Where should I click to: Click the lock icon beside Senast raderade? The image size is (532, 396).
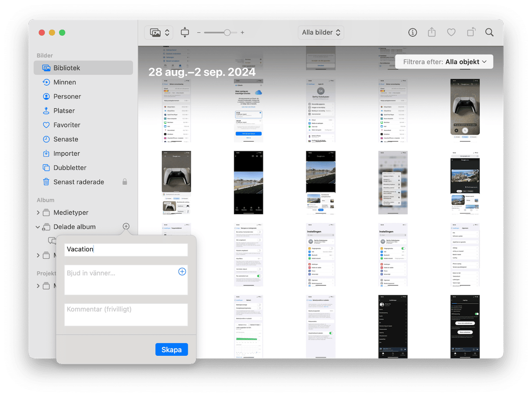click(x=125, y=182)
